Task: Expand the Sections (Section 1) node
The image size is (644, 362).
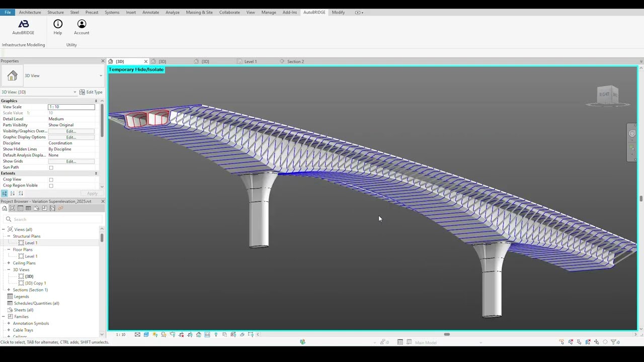Action: pyautogui.click(x=9, y=290)
